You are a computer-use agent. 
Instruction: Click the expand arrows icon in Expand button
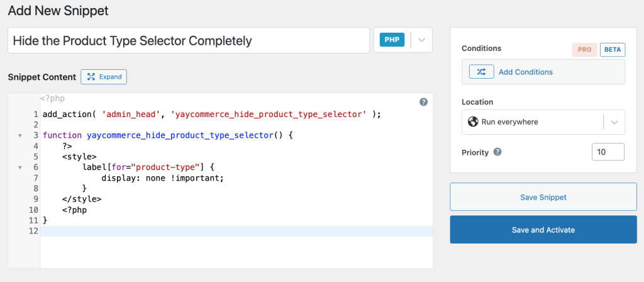coord(91,77)
